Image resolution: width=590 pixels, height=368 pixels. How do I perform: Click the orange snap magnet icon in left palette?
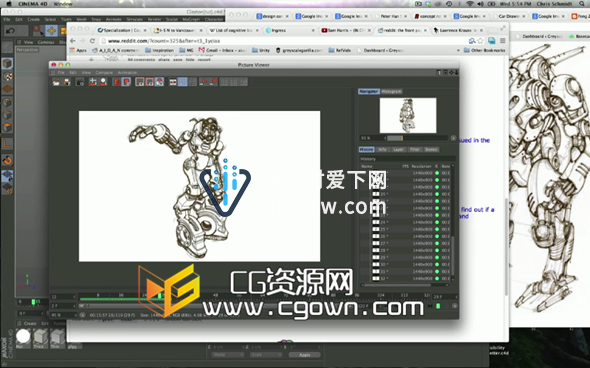[x=8, y=161]
